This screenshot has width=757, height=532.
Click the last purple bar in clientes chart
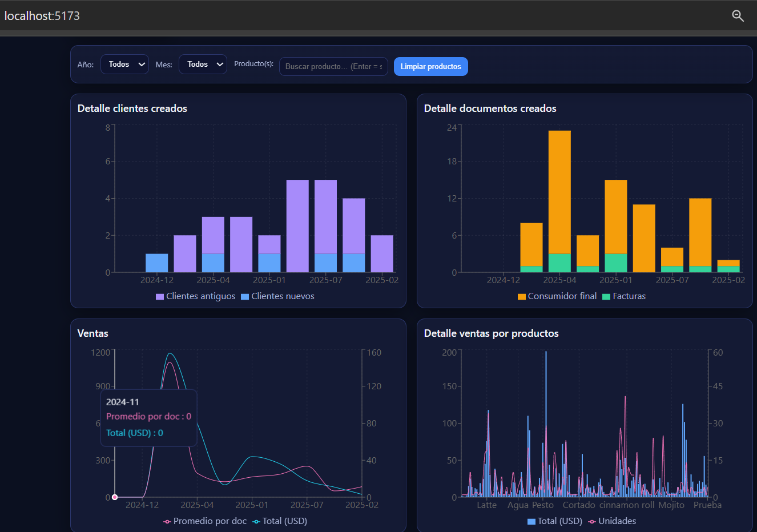382,253
